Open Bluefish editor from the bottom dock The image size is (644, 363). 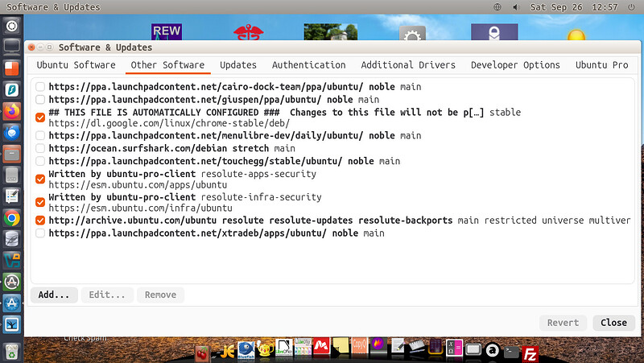click(x=246, y=351)
